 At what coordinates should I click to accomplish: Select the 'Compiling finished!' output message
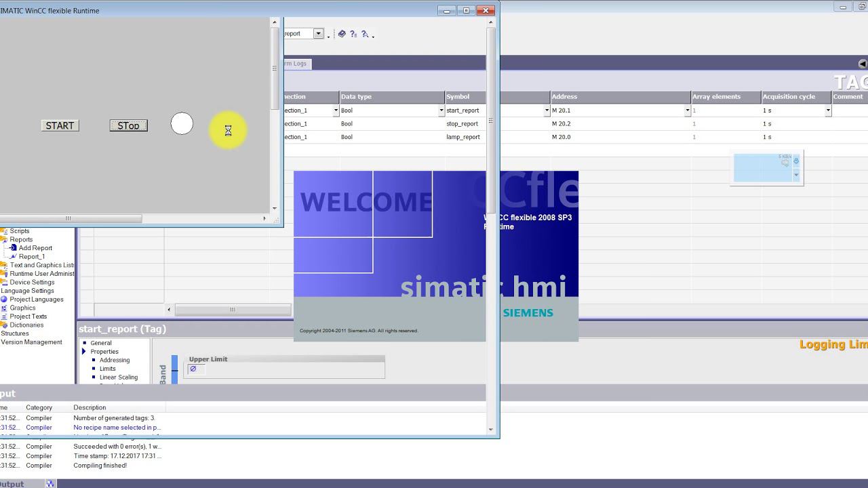click(x=100, y=466)
